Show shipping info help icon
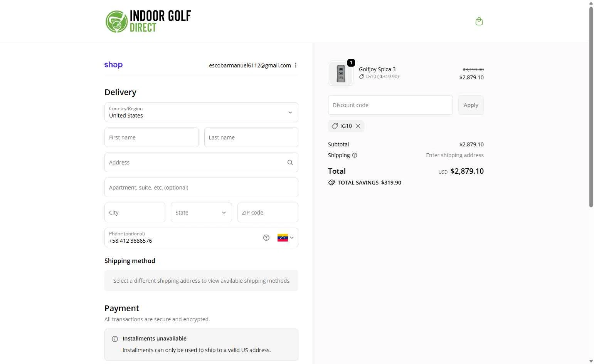 click(x=355, y=155)
